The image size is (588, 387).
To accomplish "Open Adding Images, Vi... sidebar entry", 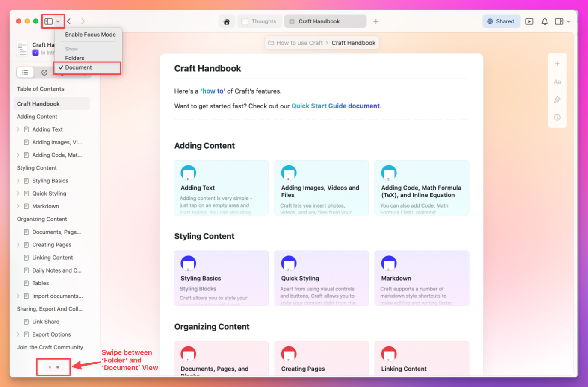I will 57,142.
